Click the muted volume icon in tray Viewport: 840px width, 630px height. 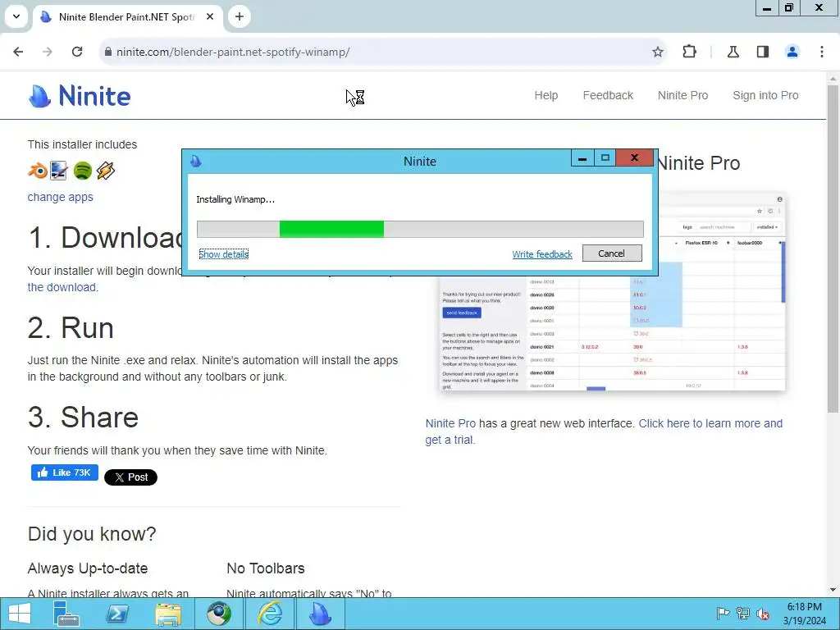coord(763,614)
